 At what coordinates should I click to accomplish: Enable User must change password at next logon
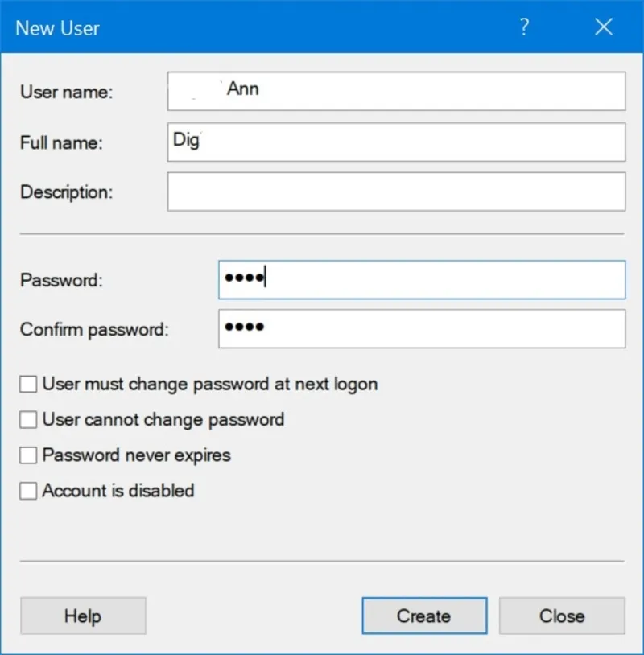[x=29, y=385]
